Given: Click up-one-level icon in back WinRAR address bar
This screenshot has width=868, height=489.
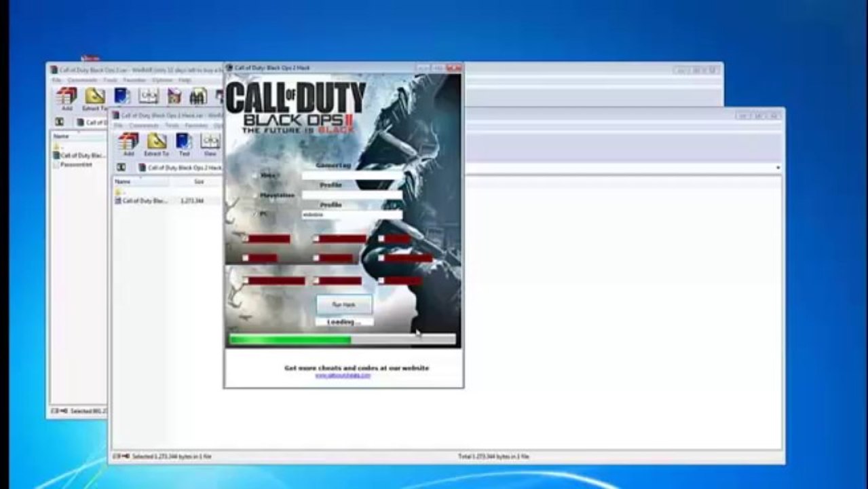Looking at the screenshot, I should pos(60,122).
